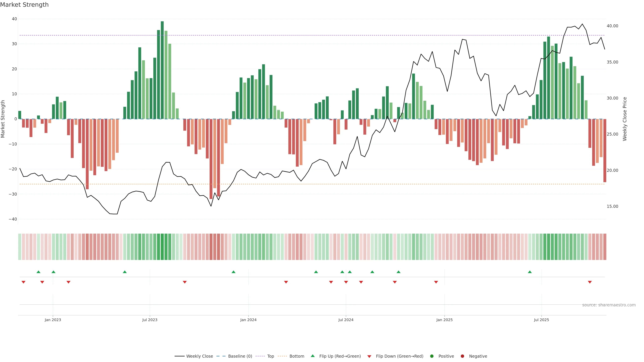Click the green Flip Up legend triangle
Screen dimensions: 644x362
pos(312,356)
